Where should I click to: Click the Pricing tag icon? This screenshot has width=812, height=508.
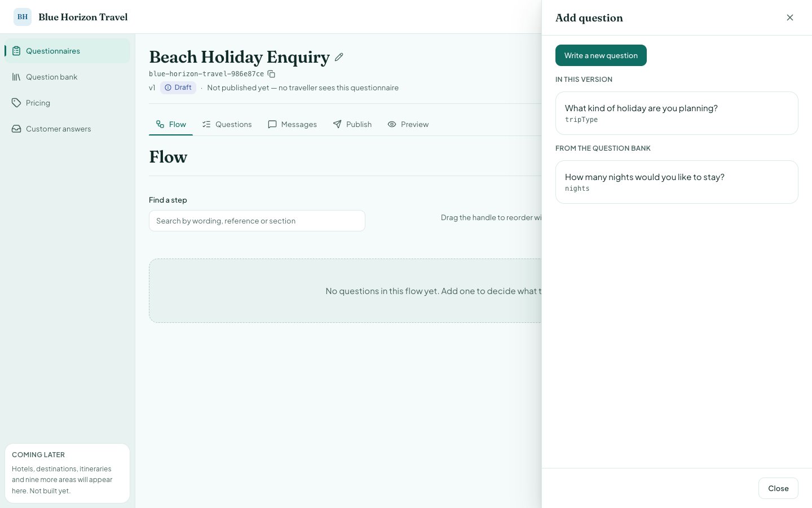click(x=16, y=103)
